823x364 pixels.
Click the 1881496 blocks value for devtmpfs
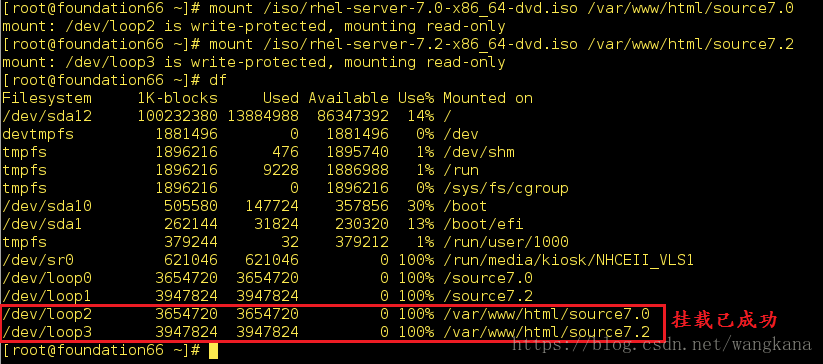(x=186, y=134)
